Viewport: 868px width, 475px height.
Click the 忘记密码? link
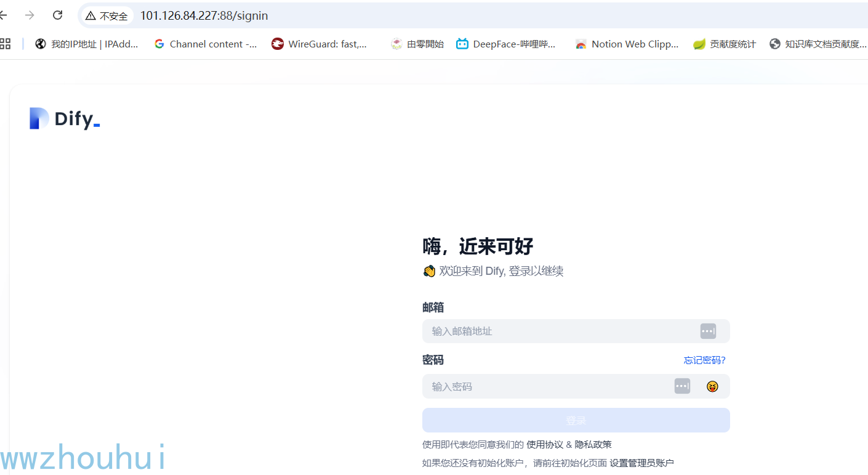(704, 360)
